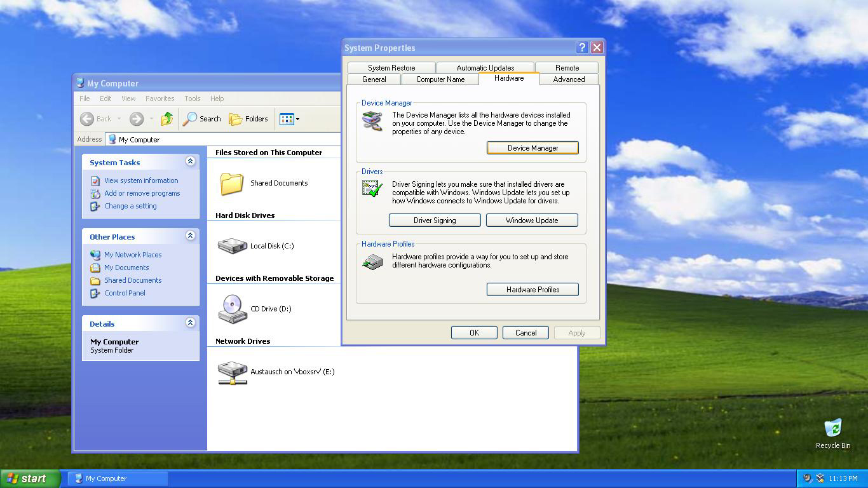Switch to the System Restore tab
The width and height of the screenshot is (868, 488).
point(391,67)
